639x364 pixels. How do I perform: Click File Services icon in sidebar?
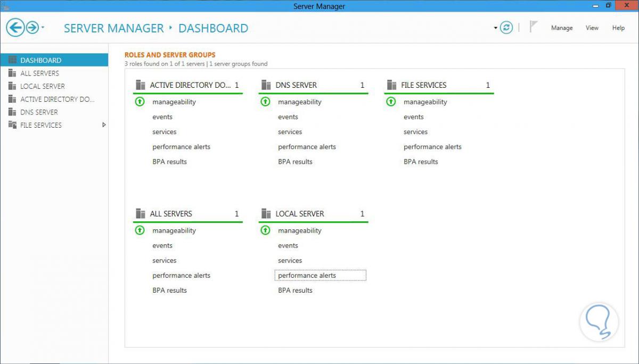[12, 125]
